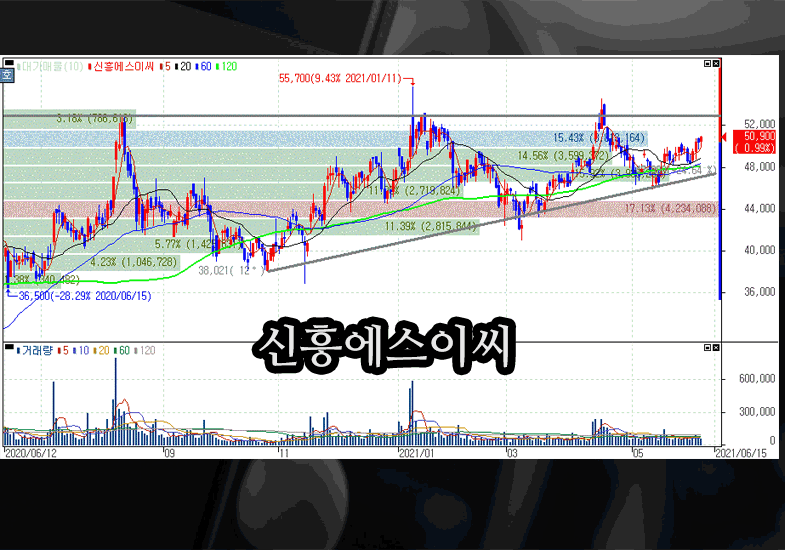Maximize the price chart pane
The width and height of the screenshot is (785, 550).
click(707, 64)
